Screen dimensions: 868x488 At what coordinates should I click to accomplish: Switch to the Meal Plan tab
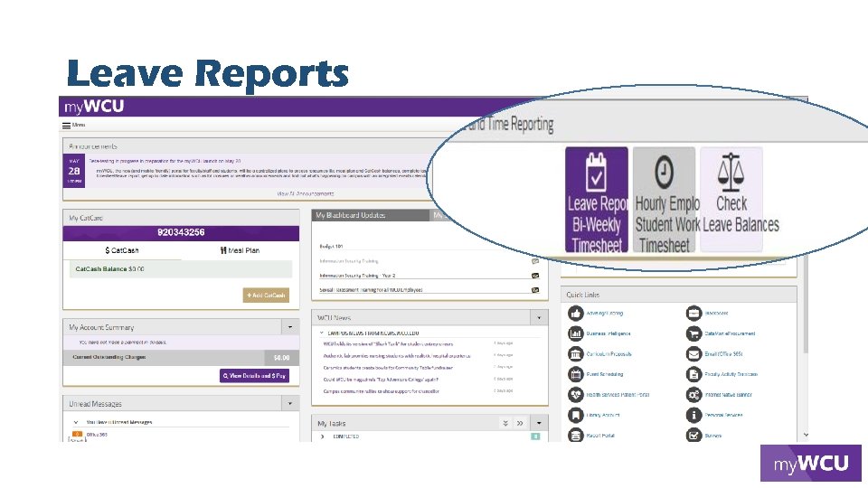[240, 250]
